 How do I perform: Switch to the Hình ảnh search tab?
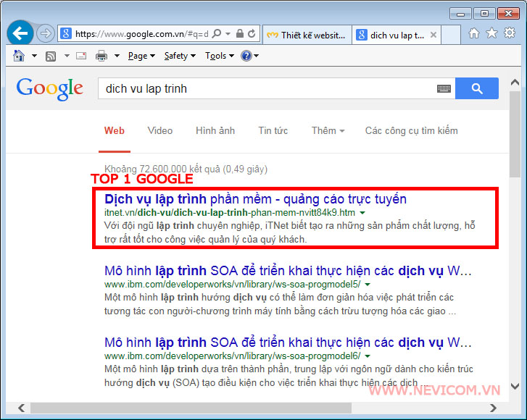215,130
